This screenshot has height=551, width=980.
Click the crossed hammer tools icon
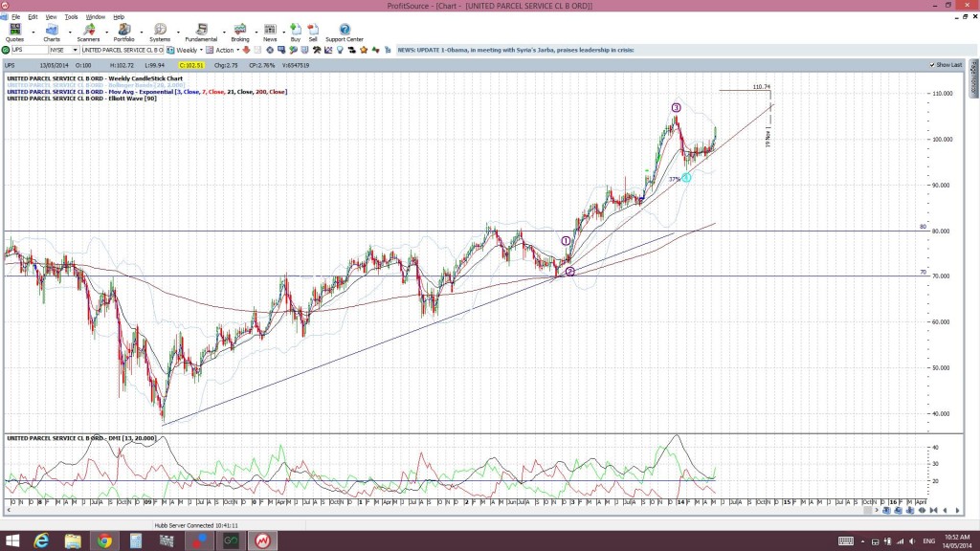point(317,50)
